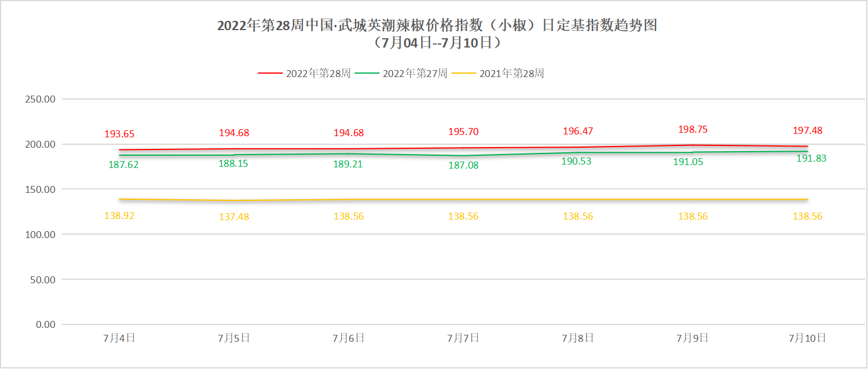
Task: Click the 138.92 yellow data label
Action: [x=119, y=215]
